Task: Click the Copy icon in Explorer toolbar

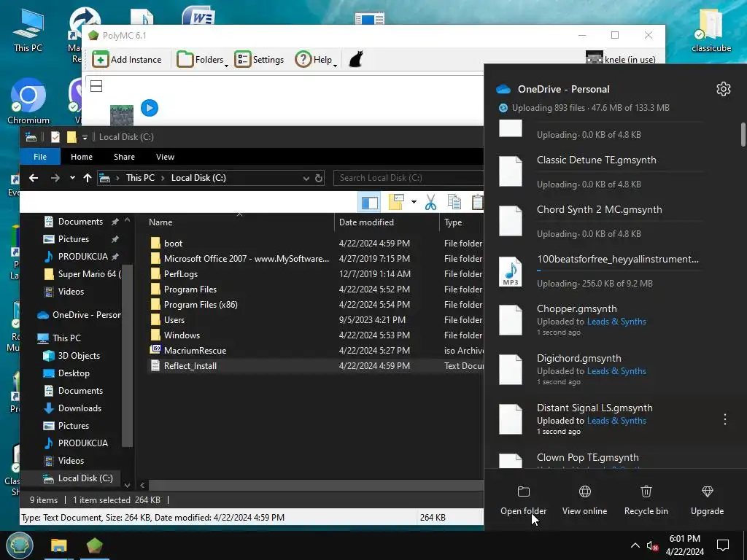Action: (x=454, y=203)
